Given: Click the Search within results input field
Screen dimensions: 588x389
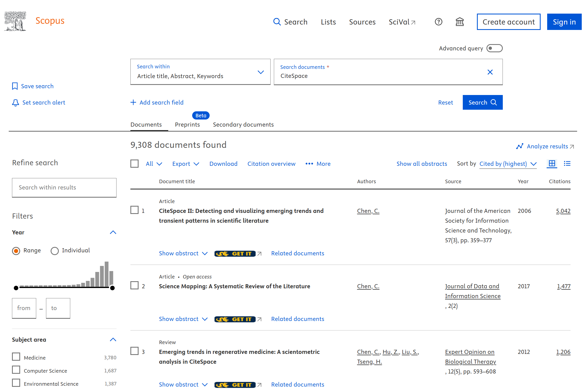Looking at the screenshot, I should (x=64, y=188).
